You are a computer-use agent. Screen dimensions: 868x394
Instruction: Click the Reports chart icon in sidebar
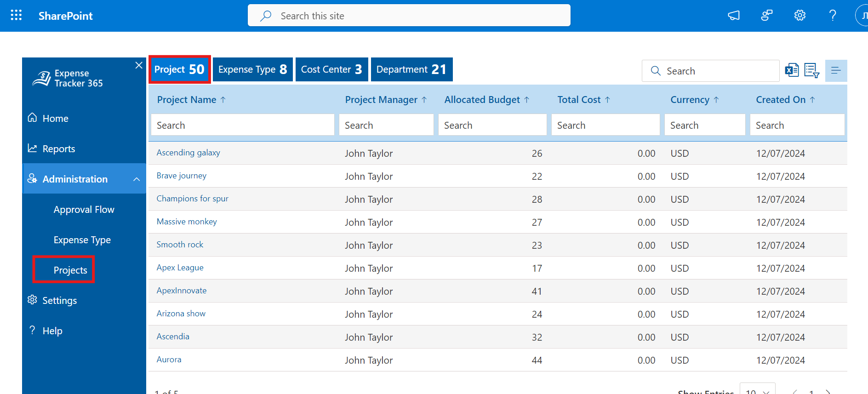click(x=32, y=148)
